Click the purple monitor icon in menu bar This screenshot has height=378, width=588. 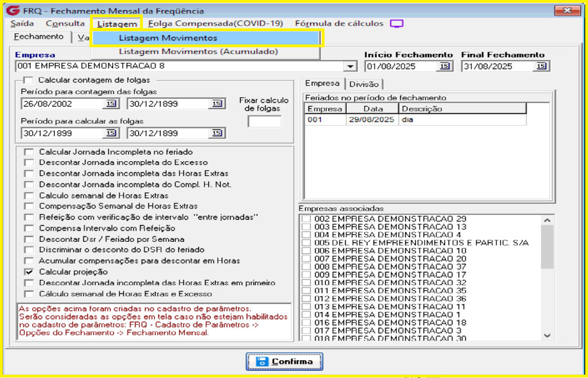(x=396, y=23)
